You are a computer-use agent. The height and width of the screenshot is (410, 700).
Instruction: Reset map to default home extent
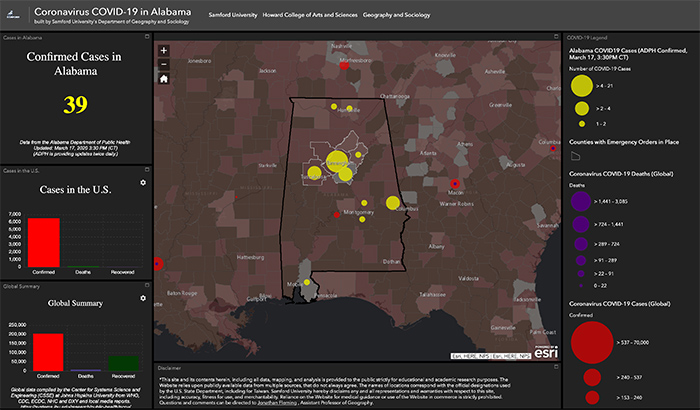[164, 78]
